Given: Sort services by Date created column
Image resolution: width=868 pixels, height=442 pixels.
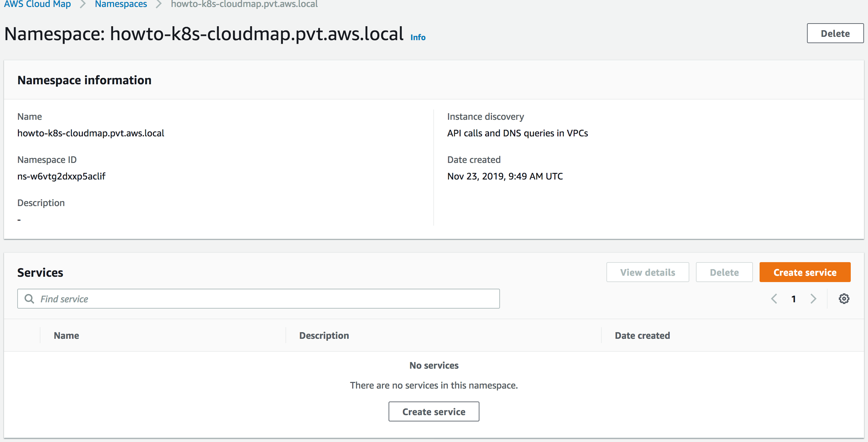Looking at the screenshot, I should (x=642, y=335).
